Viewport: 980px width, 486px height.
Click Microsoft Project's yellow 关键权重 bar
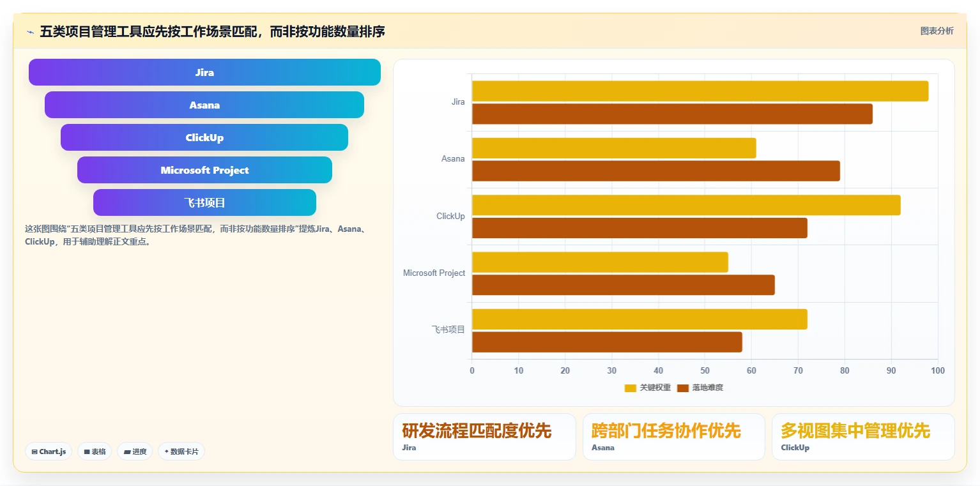point(600,262)
